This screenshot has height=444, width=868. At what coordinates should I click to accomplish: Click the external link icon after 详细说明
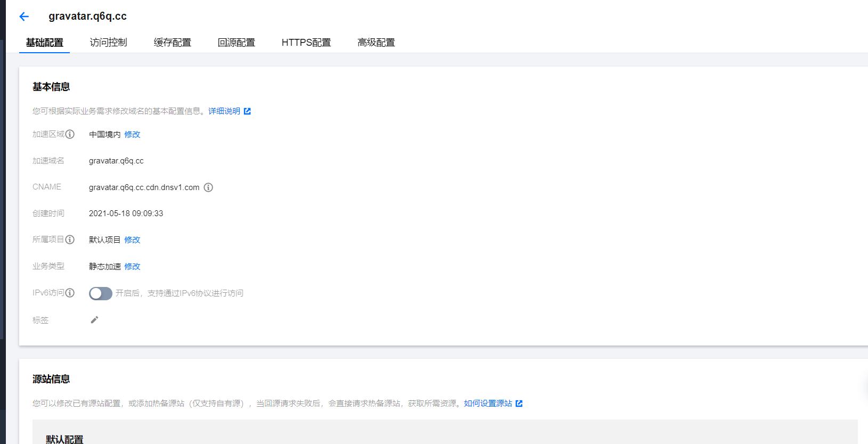click(x=247, y=111)
